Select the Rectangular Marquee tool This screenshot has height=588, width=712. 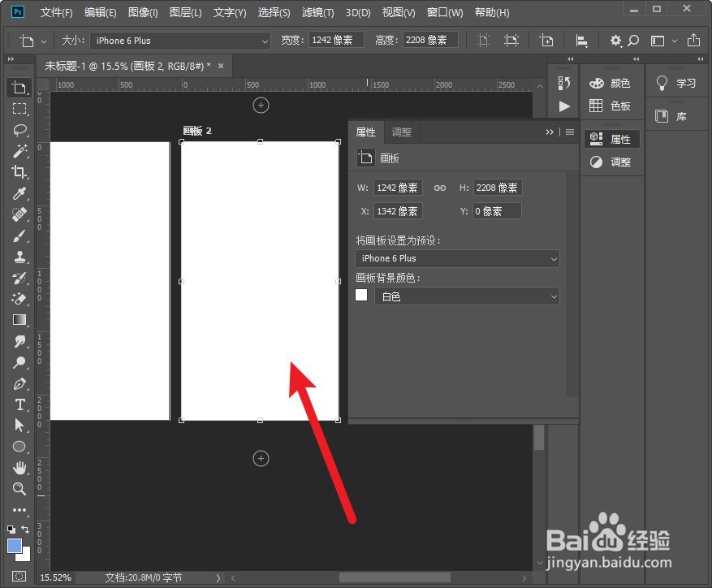pyautogui.click(x=19, y=109)
